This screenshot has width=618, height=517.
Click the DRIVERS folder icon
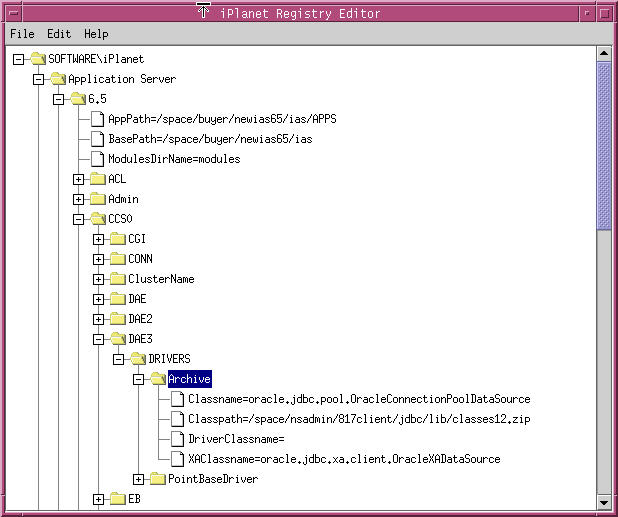[138, 359]
